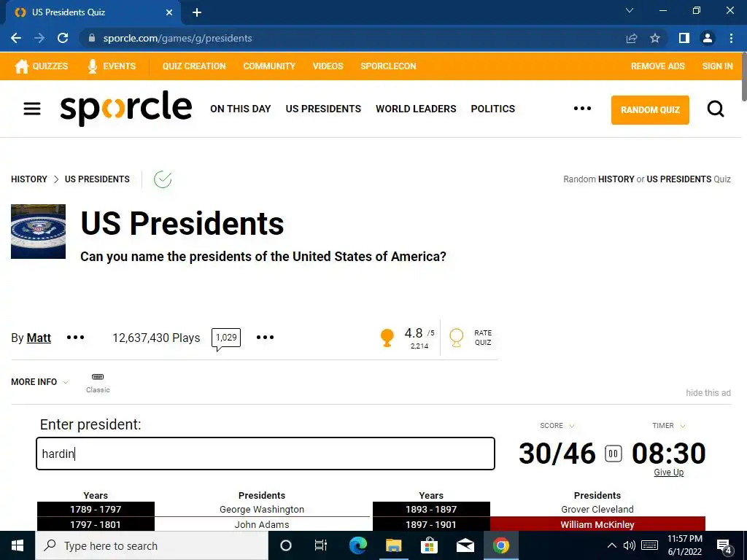
Task: Pause the quiz timer
Action: 613,454
